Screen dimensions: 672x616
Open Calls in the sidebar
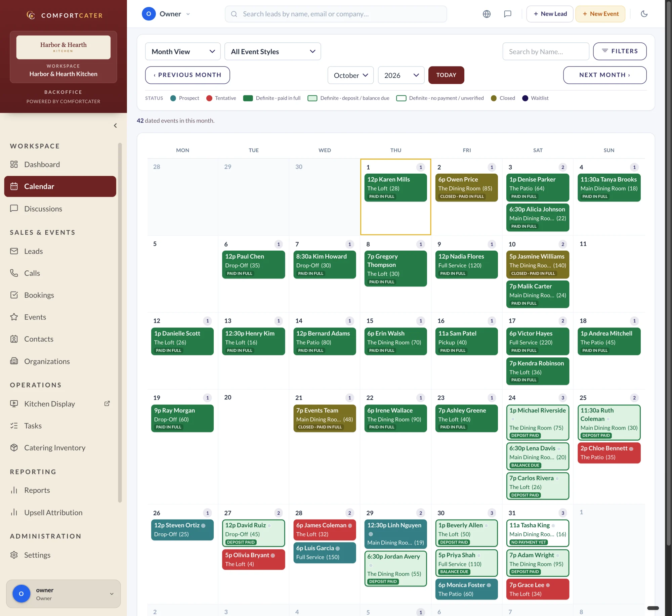[x=60, y=273]
